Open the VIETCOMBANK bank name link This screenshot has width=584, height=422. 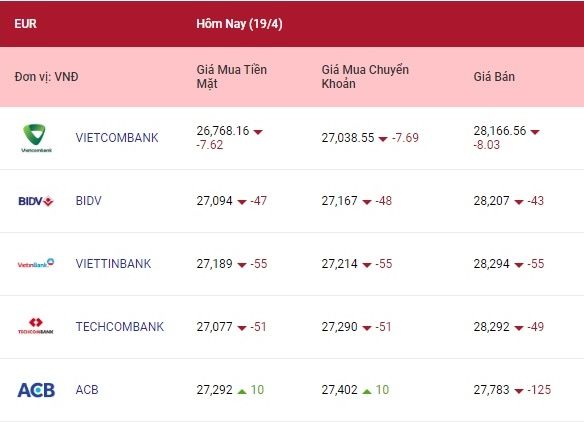pyautogui.click(x=117, y=137)
